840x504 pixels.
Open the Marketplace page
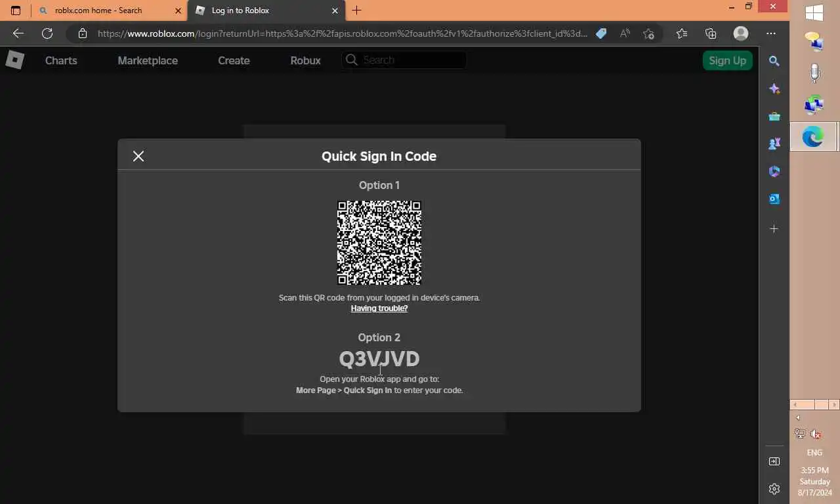pos(148,60)
